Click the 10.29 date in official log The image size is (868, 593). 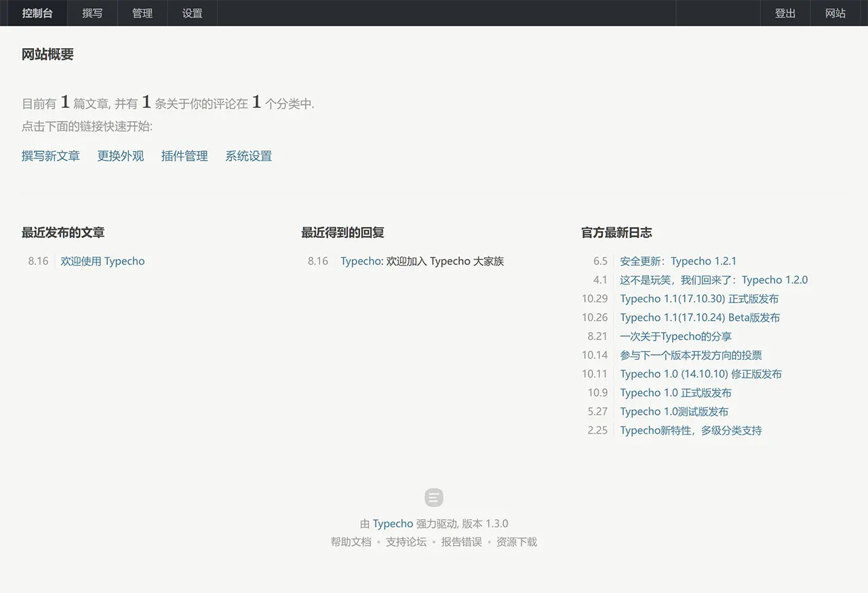point(595,299)
